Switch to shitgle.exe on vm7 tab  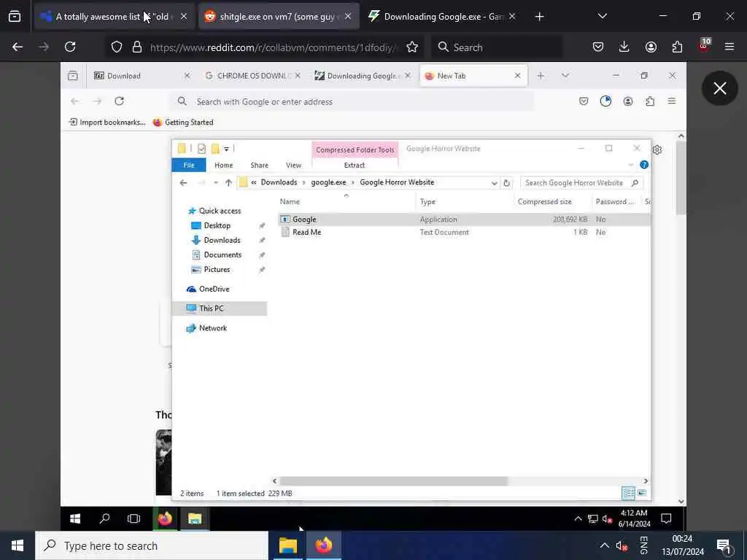coord(279,17)
